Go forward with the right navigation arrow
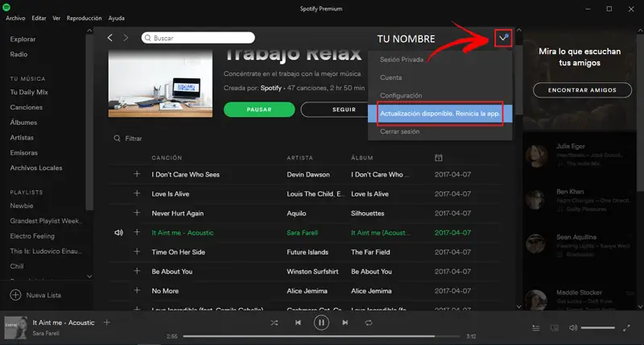644x345 pixels. pyautogui.click(x=126, y=38)
